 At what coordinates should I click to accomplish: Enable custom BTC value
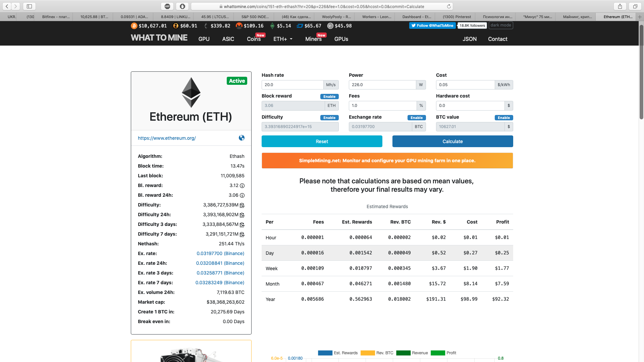pos(504,118)
